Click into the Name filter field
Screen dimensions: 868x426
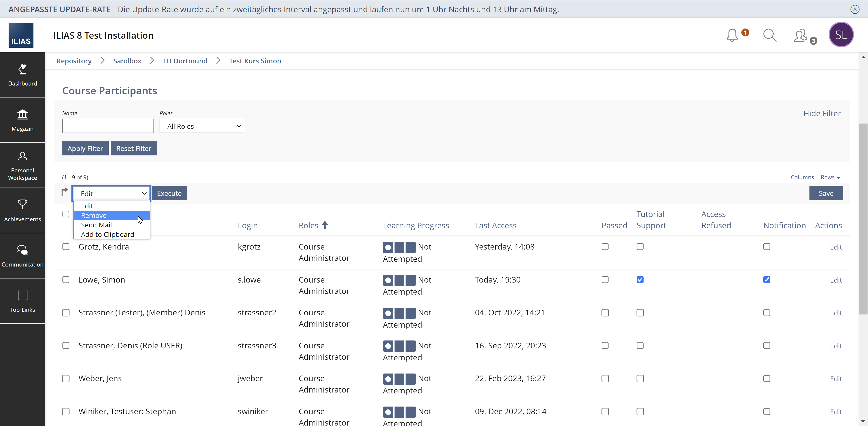point(108,126)
